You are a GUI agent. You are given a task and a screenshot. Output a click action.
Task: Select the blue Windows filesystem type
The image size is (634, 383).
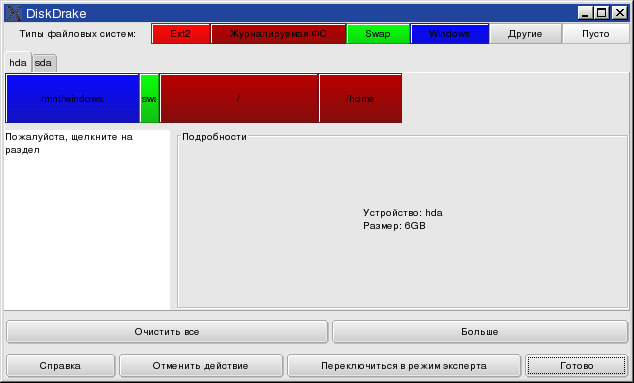(450, 34)
